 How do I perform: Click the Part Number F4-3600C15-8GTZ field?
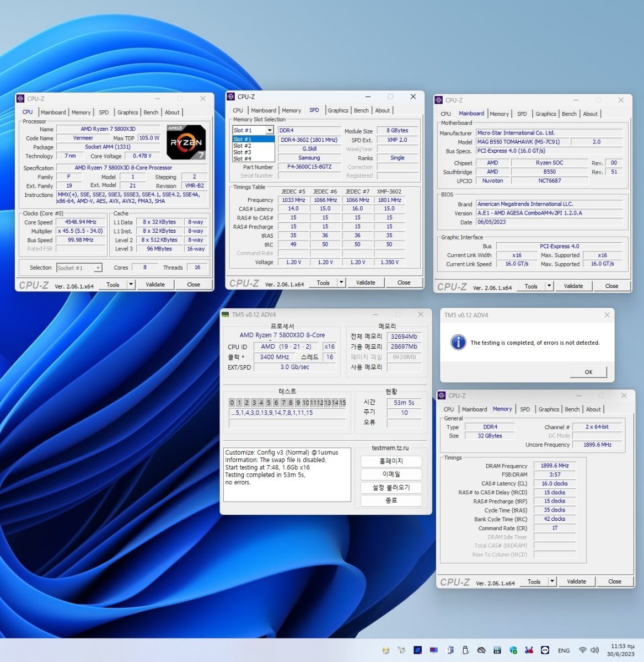pyautogui.click(x=309, y=167)
